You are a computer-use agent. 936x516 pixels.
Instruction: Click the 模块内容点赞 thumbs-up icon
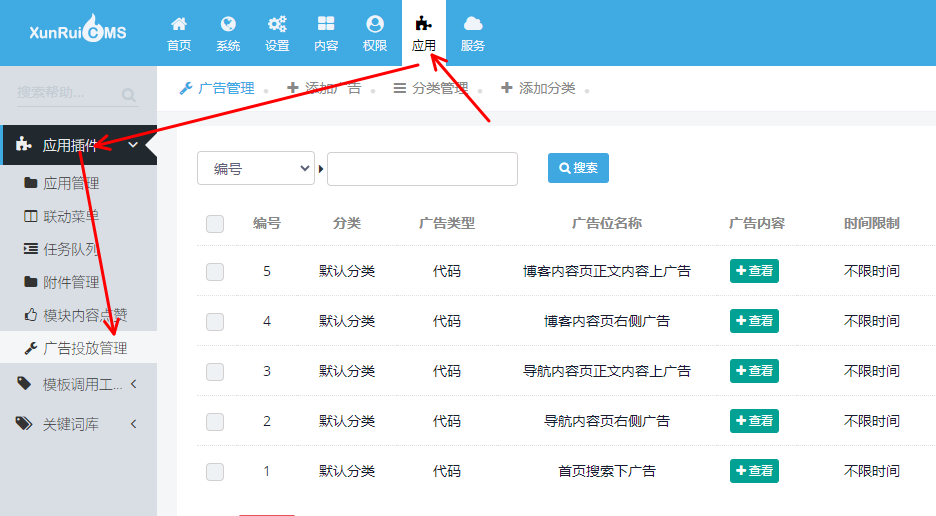(30, 315)
